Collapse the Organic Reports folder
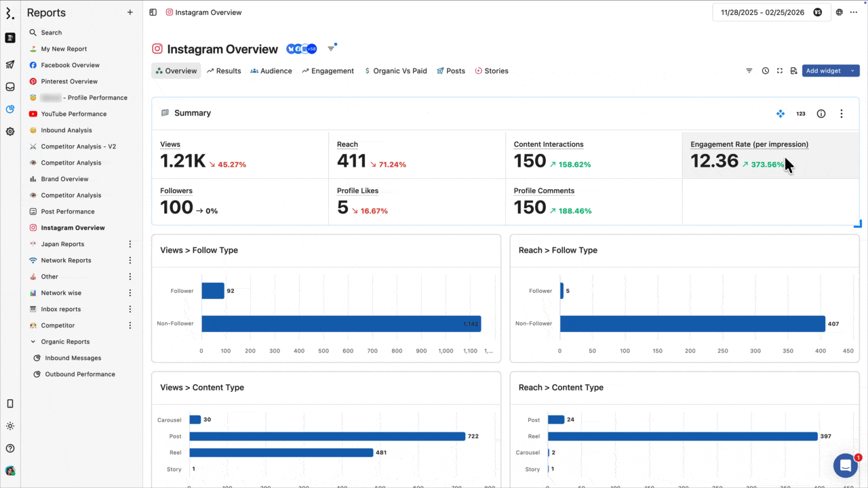 pos(33,342)
